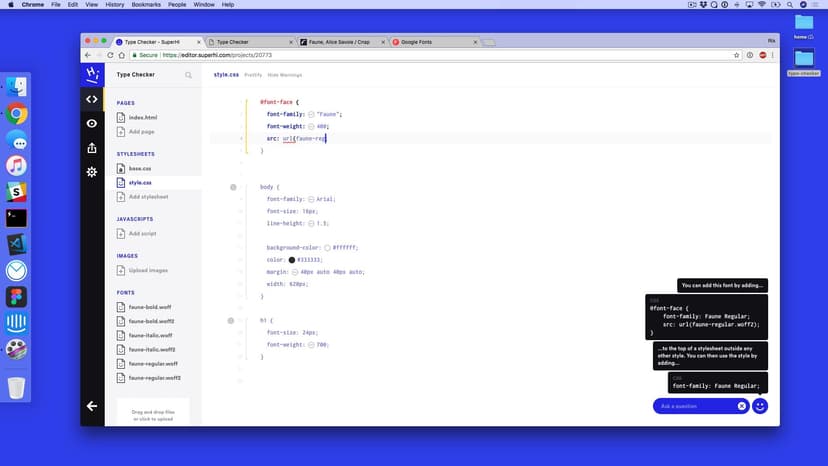This screenshot has width=828, height=466.
Task: Click the SuperHi logo icon
Action: 92,75
